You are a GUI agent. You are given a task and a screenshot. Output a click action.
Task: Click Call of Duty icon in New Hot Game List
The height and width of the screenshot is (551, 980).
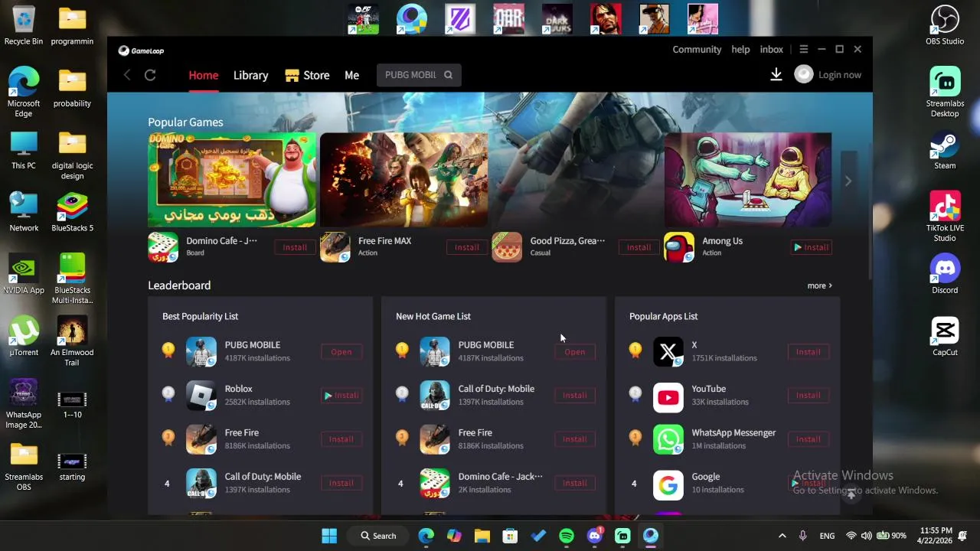(x=435, y=396)
